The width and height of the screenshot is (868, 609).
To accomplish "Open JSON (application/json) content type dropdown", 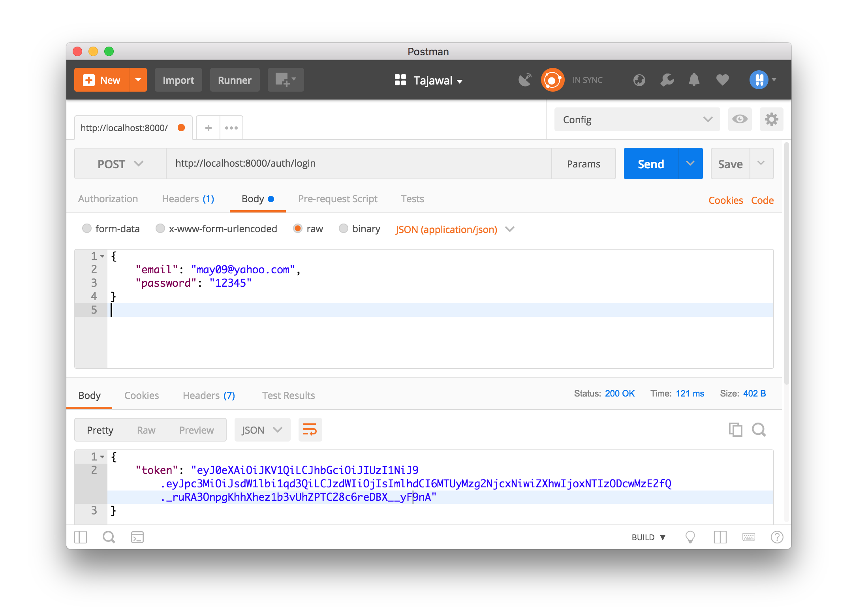I will pos(455,229).
